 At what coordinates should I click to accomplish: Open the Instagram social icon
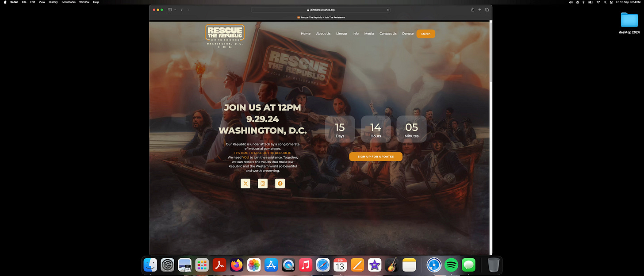click(x=263, y=183)
